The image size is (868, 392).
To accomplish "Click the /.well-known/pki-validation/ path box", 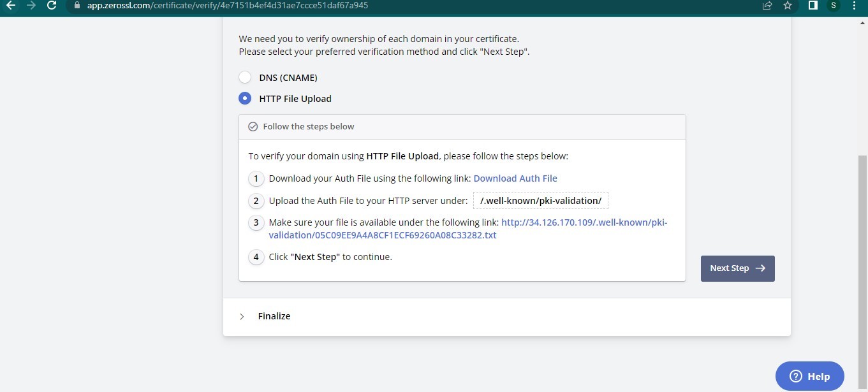I will click(x=541, y=201).
